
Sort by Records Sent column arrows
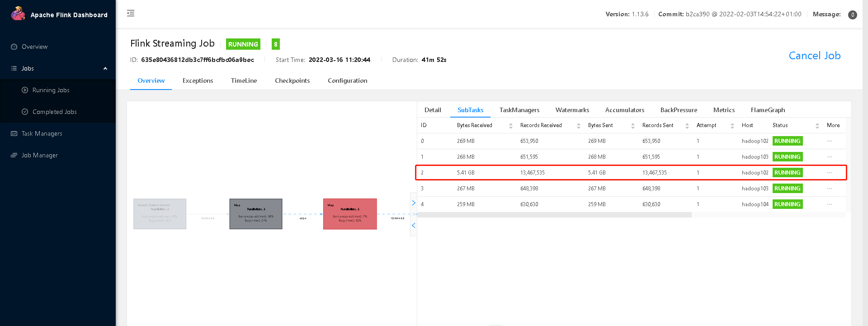pos(687,126)
